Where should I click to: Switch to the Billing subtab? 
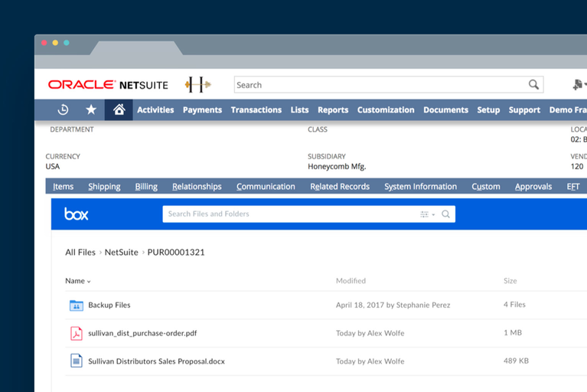[x=146, y=186]
